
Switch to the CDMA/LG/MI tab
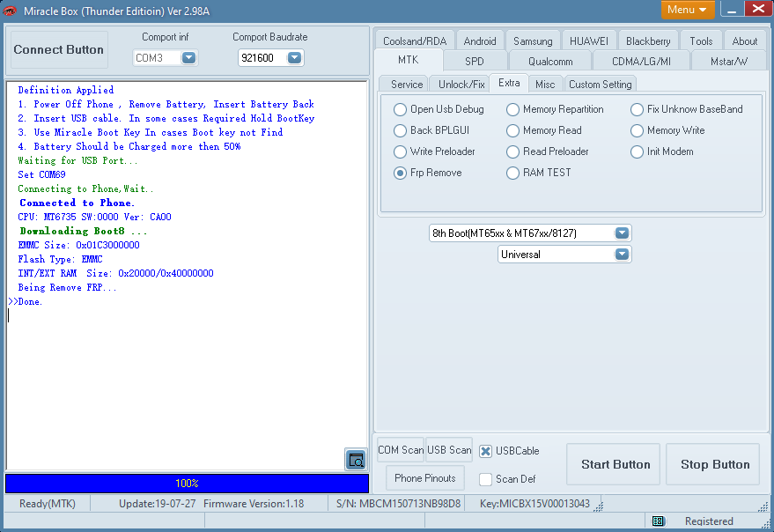coord(641,62)
